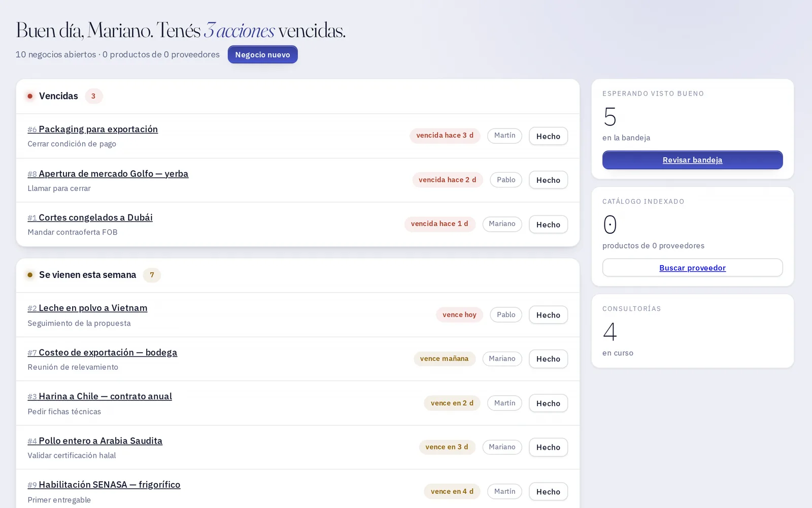Viewport: 812px width, 508px height.
Task: Open deal #8 Apertura de mercado Golfo — yerba
Action: click(108, 174)
